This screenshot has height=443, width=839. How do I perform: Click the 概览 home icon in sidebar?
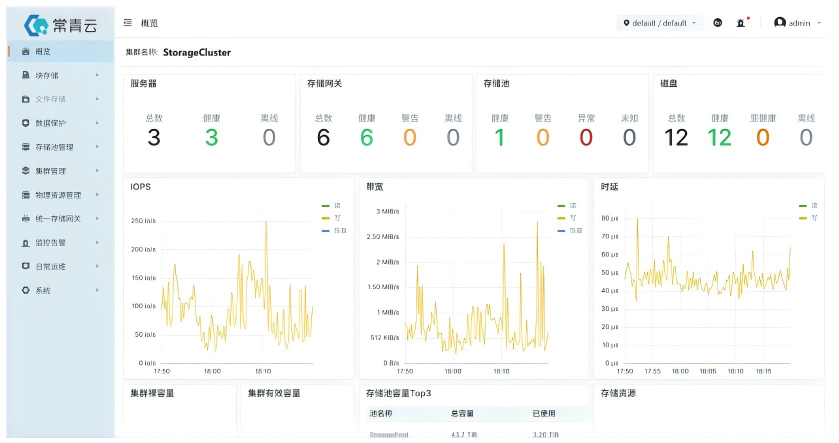point(26,51)
